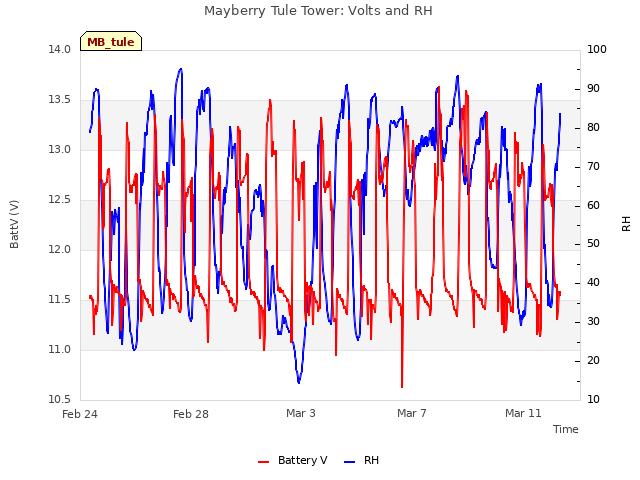The image size is (640, 480).
Task: Click the 12.0 voltage tick label
Action: point(60,249)
